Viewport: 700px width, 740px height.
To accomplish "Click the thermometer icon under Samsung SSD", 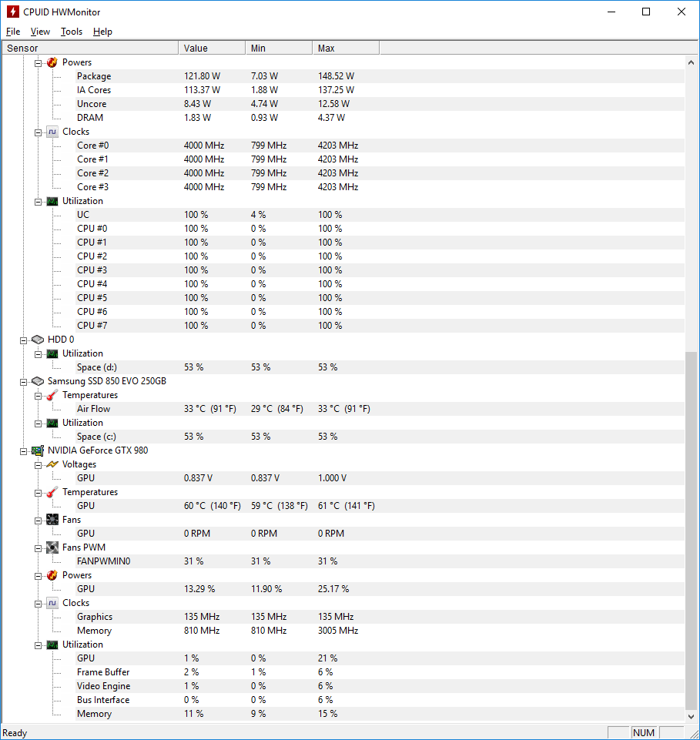I will point(52,395).
